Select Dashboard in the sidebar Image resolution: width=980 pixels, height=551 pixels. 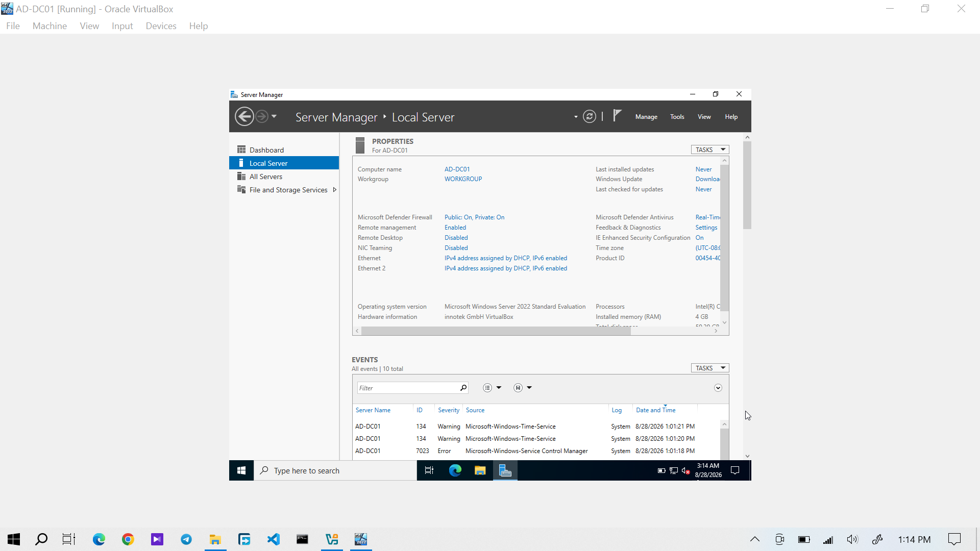click(284, 150)
